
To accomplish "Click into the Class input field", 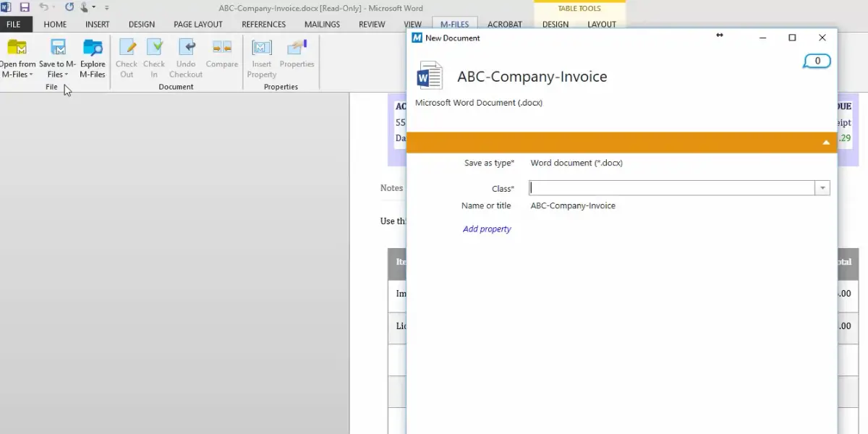I will tap(671, 188).
